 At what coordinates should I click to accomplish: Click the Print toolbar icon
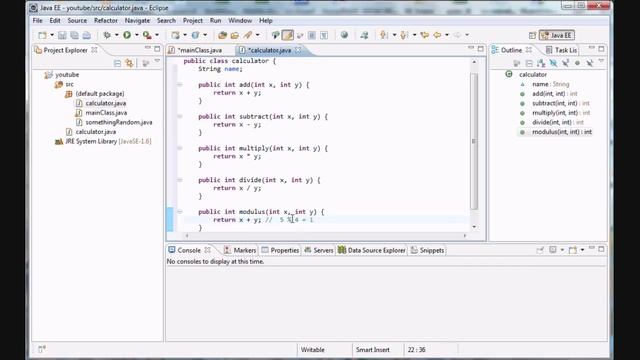click(x=87, y=35)
